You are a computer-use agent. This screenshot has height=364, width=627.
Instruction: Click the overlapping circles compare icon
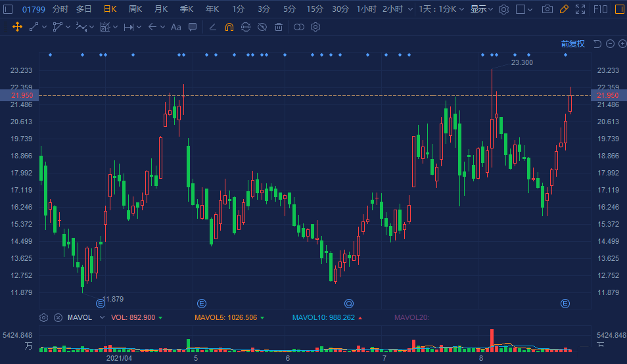(298, 27)
